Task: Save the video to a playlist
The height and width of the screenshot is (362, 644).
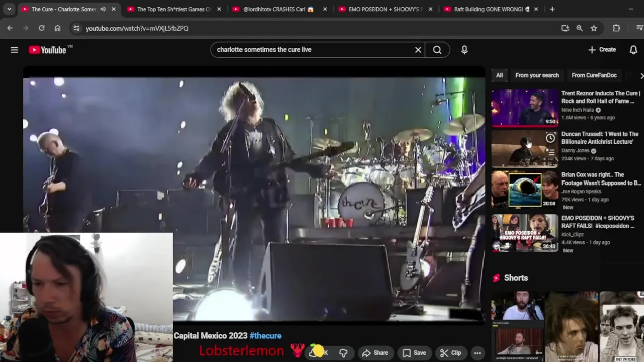Action: 414,353
